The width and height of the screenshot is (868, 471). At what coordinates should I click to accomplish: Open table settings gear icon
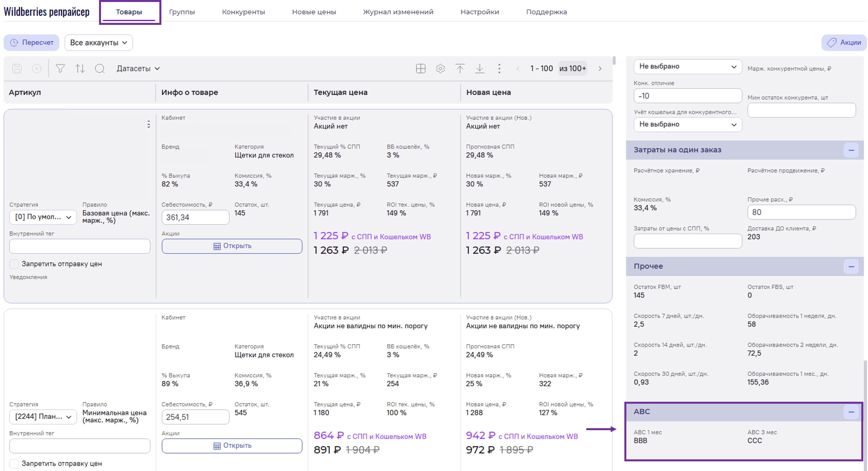tap(440, 68)
